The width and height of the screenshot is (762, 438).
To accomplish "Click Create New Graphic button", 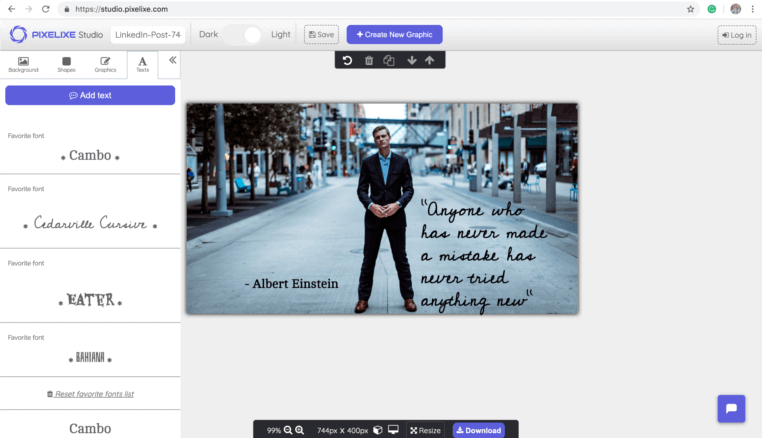I will click(x=394, y=35).
